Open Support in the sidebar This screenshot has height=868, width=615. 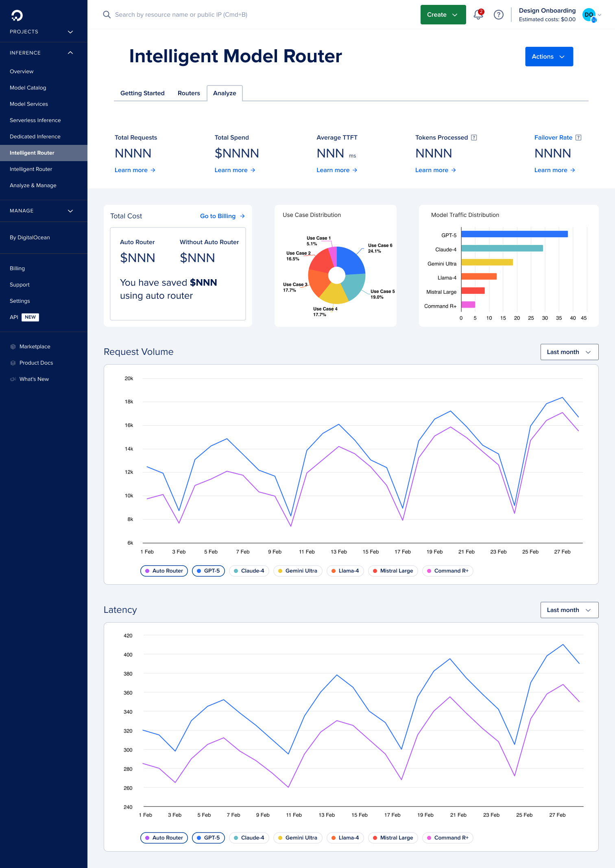(x=44, y=285)
